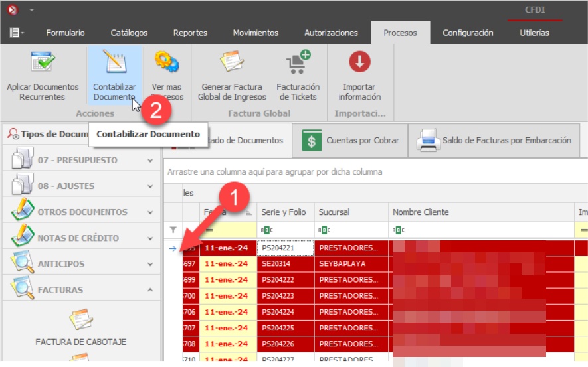
Task: Select the FACTURA DE CABOTAJE document icon
Action: coord(80,321)
